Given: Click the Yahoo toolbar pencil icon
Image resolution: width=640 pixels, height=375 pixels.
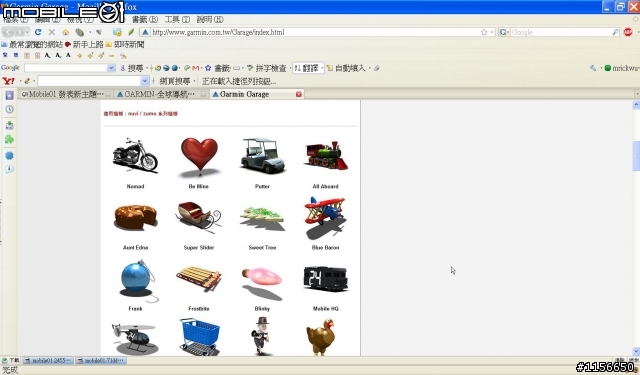Looking at the screenshot, I should click(27, 81).
